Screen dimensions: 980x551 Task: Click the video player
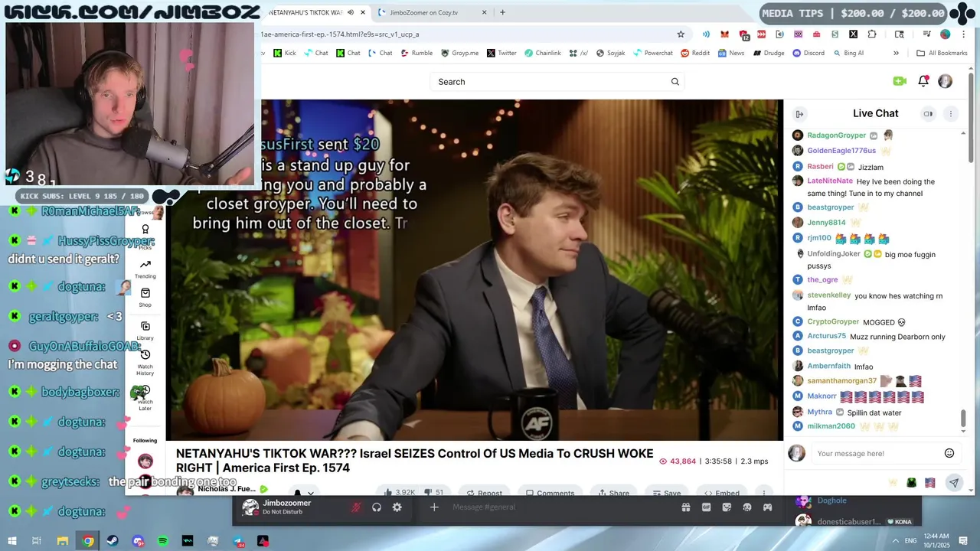point(475,270)
